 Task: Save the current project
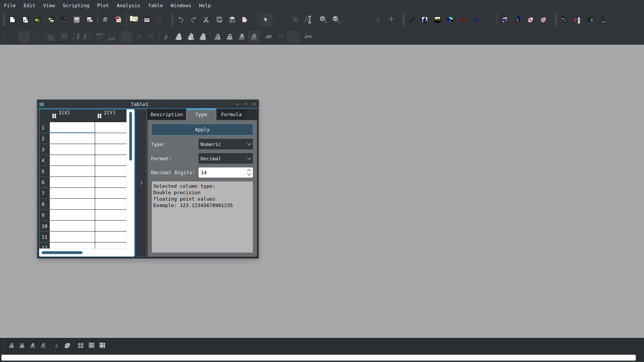tap(77, 20)
